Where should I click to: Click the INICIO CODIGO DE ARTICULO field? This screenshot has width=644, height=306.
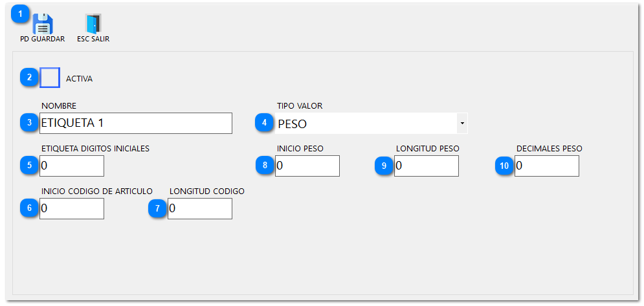pos(72,208)
